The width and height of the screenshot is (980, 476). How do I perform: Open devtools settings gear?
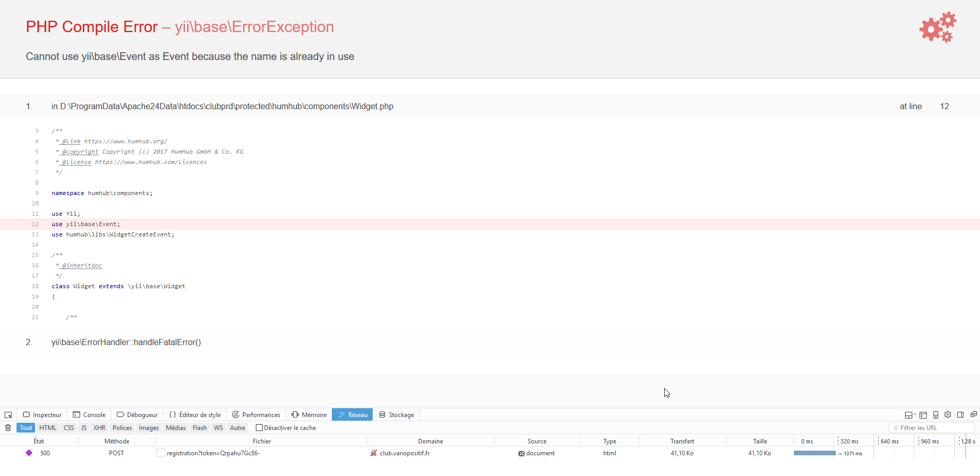click(x=947, y=414)
